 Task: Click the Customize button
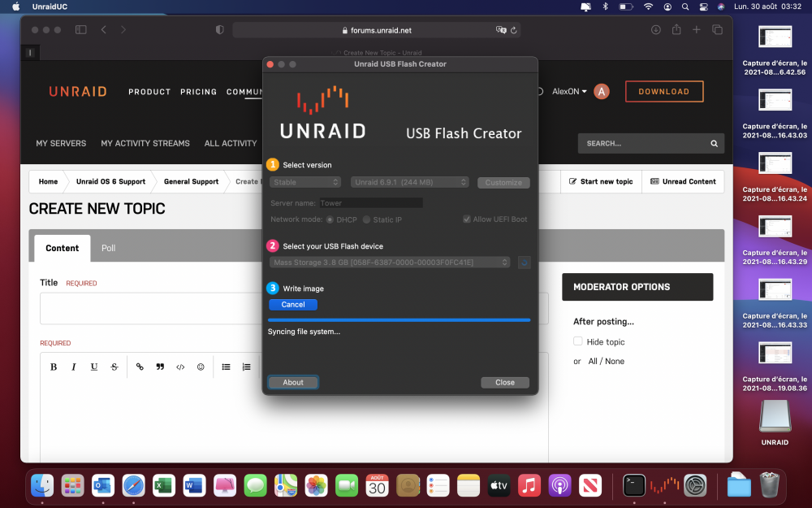point(503,182)
